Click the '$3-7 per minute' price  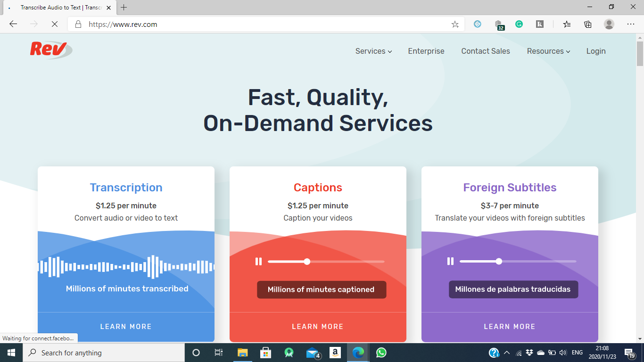[x=510, y=206]
